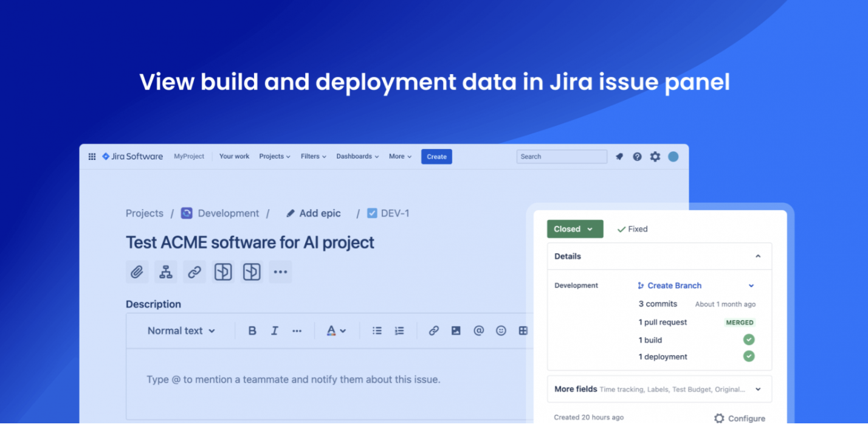Open Your work in the nav bar
The width and height of the screenshot is (868, 427).
click(234, 156)
